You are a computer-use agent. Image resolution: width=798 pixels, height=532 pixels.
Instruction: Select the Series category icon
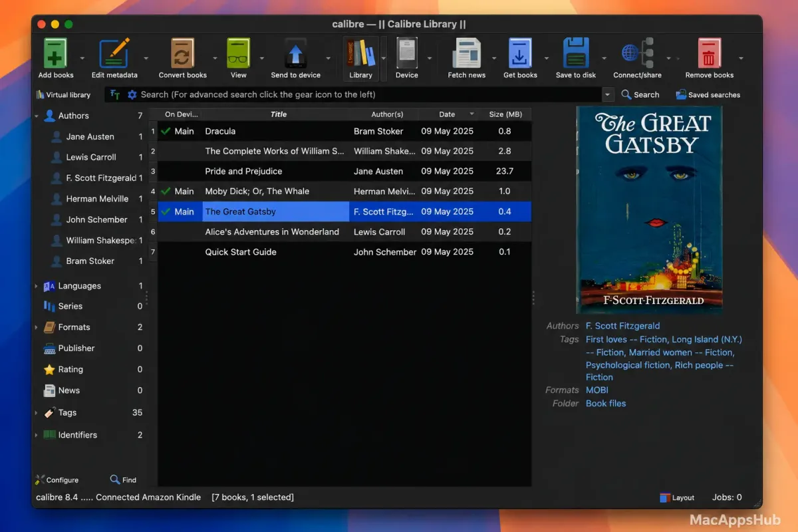49,307
